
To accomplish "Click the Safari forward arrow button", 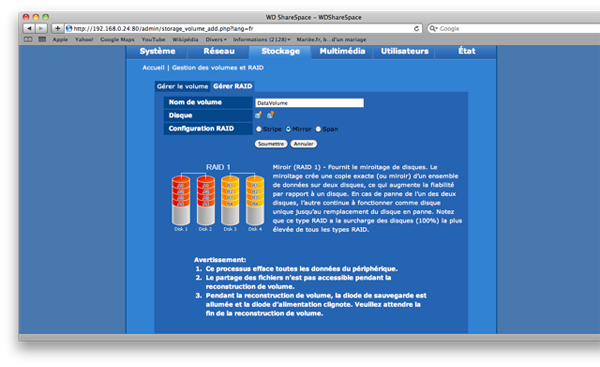I will point(41,28).
